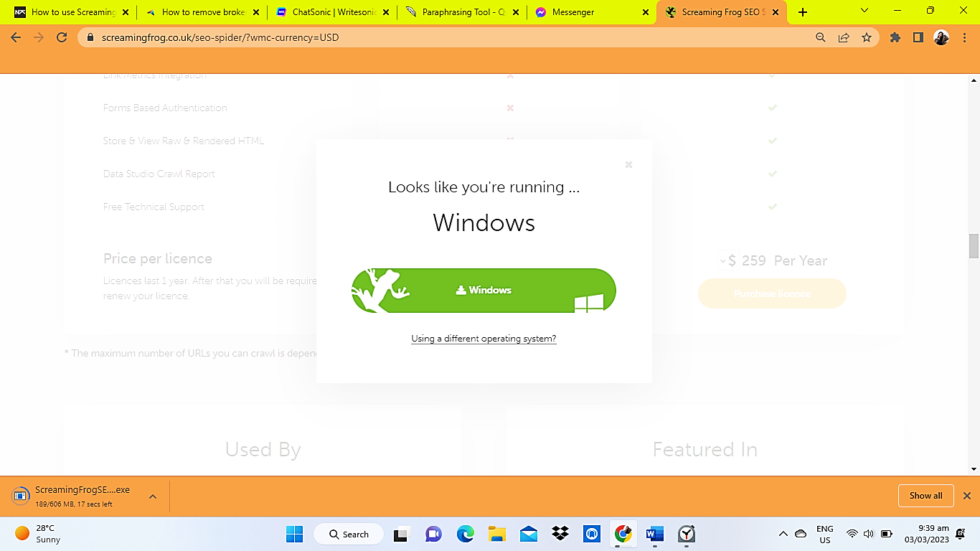Viewport: 980px width, 551px height.
Task: Click Using a different operating system link
Action: point(484,339)
